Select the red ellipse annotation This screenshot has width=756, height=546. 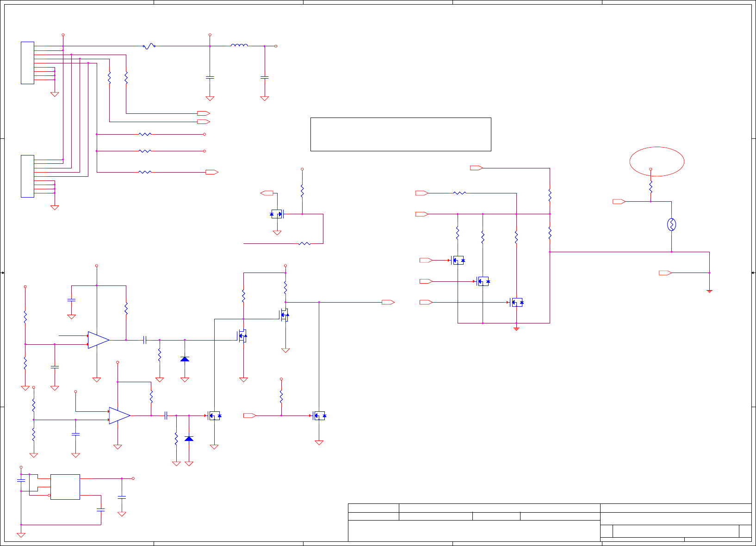(x=657, y=161)
